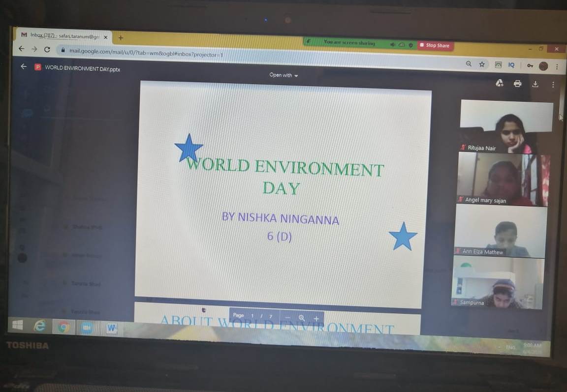Download the pptx attachment

[535, 84]
